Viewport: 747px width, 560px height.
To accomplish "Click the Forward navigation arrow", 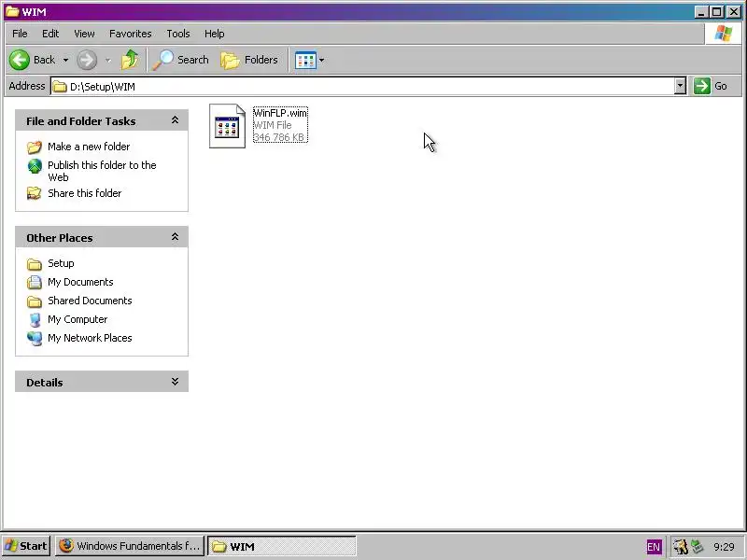I will (87, 60).
